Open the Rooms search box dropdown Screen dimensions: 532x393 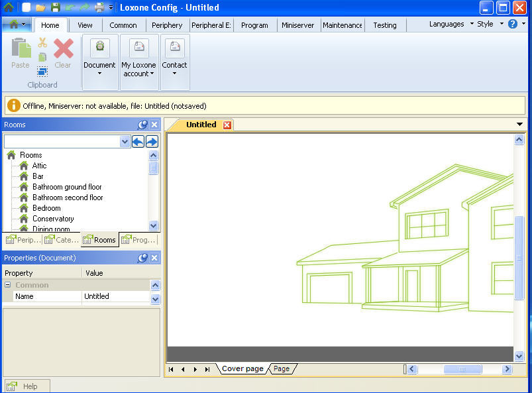point(125,141)
